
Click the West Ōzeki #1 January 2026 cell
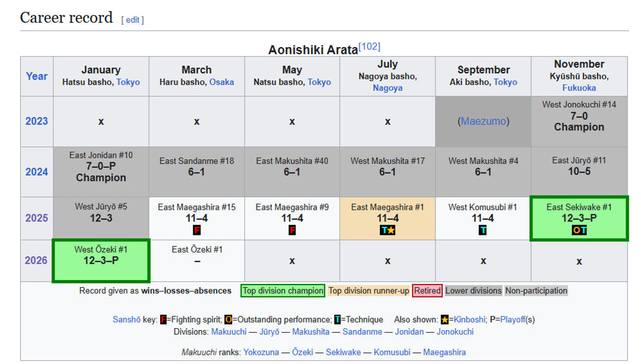tap(101, 260)
